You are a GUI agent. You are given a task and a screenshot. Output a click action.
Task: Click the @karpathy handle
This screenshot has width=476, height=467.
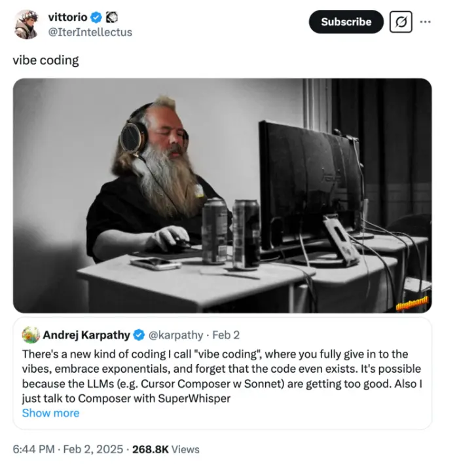click(175, 335)
